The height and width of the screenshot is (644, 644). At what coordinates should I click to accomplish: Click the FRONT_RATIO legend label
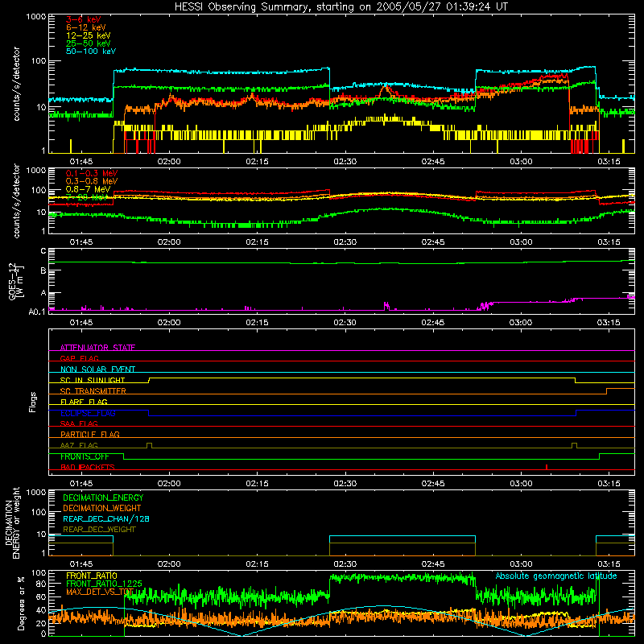click(x=92, y=576)
